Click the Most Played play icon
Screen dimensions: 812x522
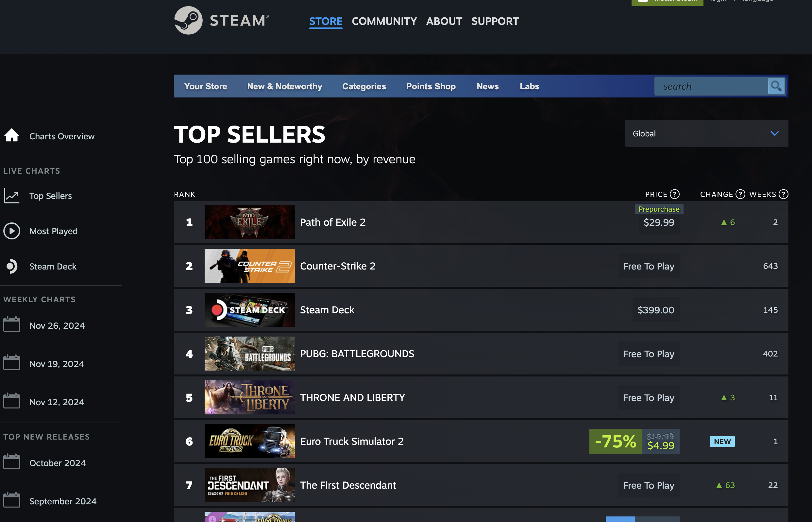click(x=12, y=231)
